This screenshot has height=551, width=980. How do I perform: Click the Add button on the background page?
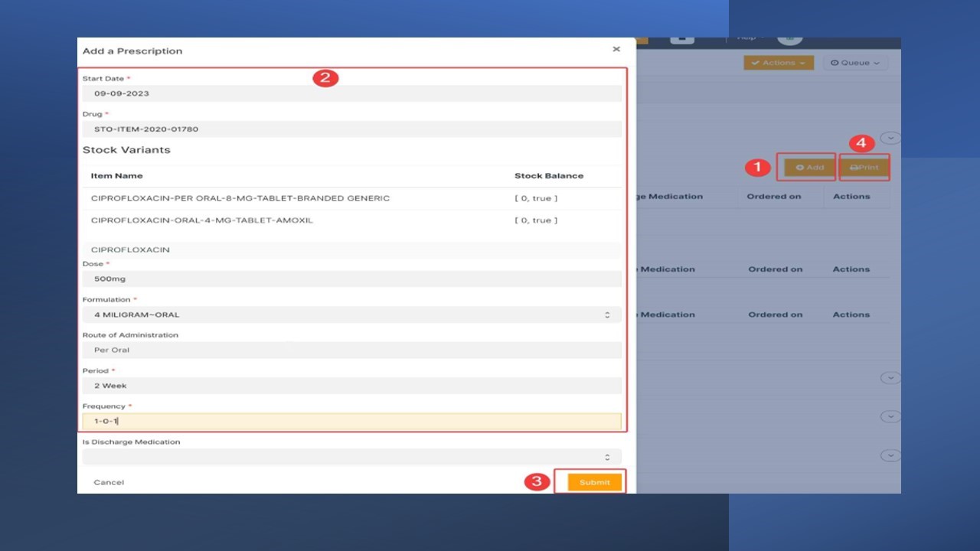(x=809, y=168)
